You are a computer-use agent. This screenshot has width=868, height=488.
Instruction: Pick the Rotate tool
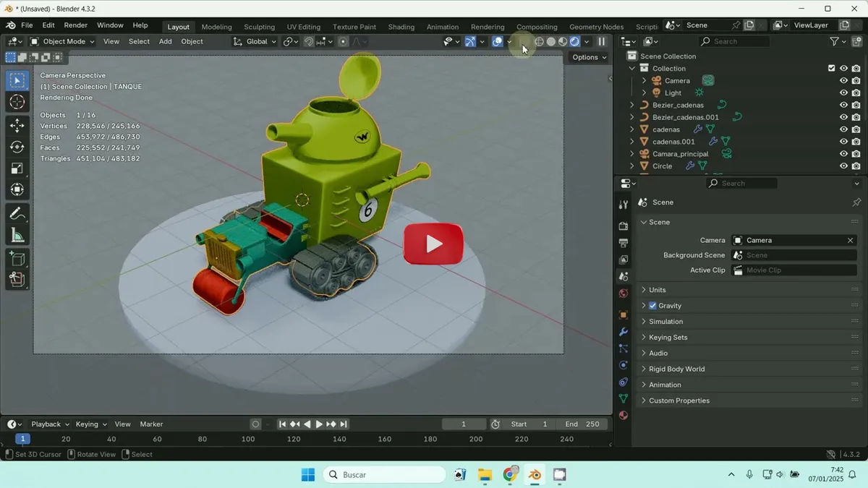coord(17,147)
